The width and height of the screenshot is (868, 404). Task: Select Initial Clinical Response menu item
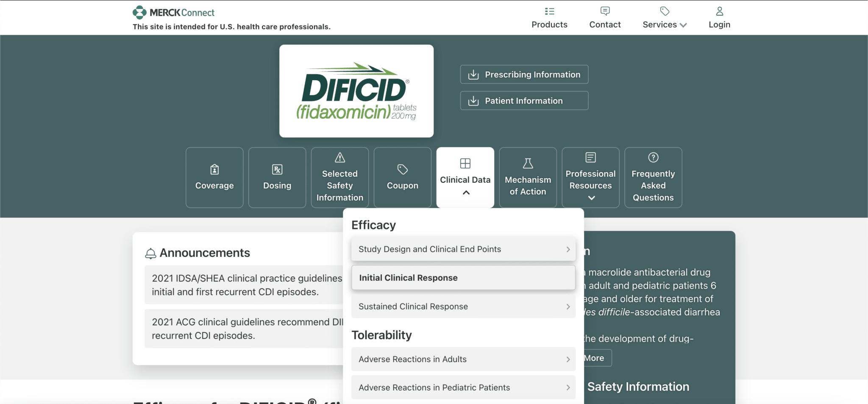(x=463, y=277)
